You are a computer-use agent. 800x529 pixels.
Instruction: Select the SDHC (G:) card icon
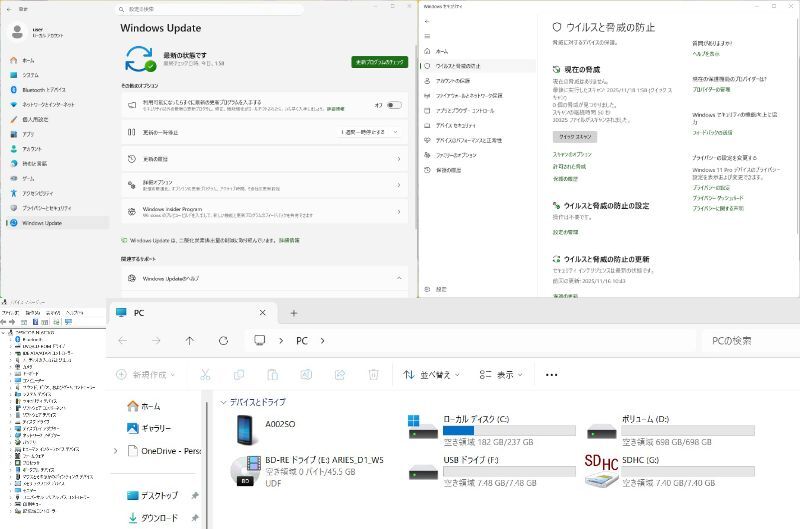pyautogui.click(x=600, y=468)
